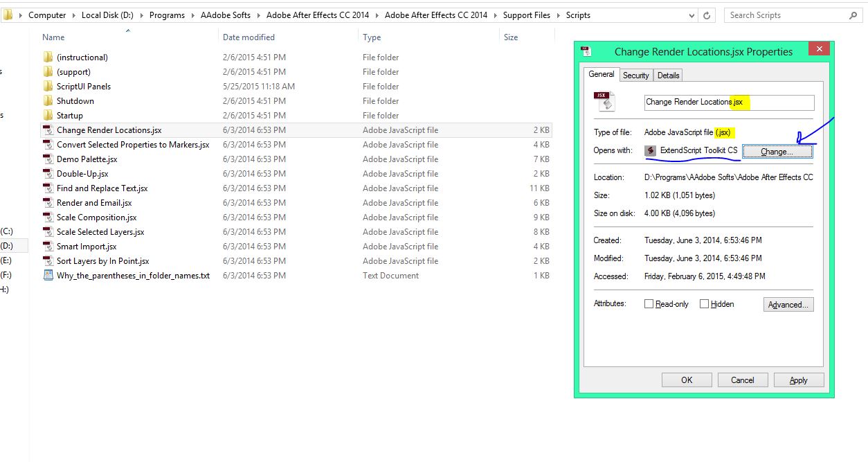Click the ExtendScript Toolkit app icon
Screen dimensions: 868x462
click(651, 150)
